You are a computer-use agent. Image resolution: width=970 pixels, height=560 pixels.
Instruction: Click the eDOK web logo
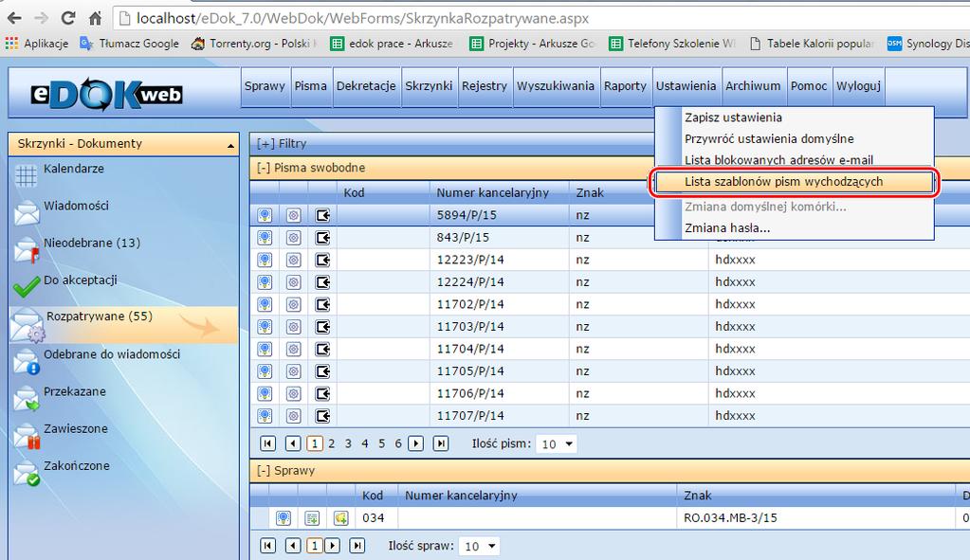click(x=106, y=94)
